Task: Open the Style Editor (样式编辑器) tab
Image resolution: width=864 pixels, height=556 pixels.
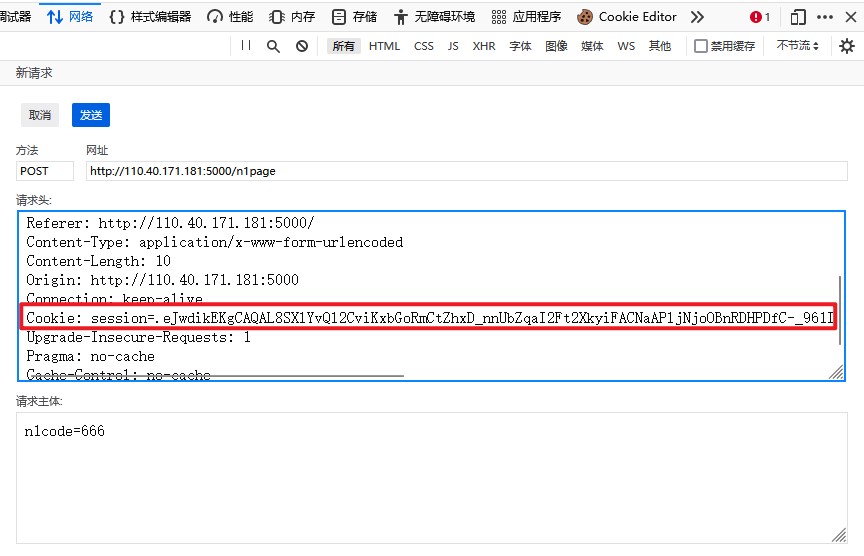Action: 150,17
